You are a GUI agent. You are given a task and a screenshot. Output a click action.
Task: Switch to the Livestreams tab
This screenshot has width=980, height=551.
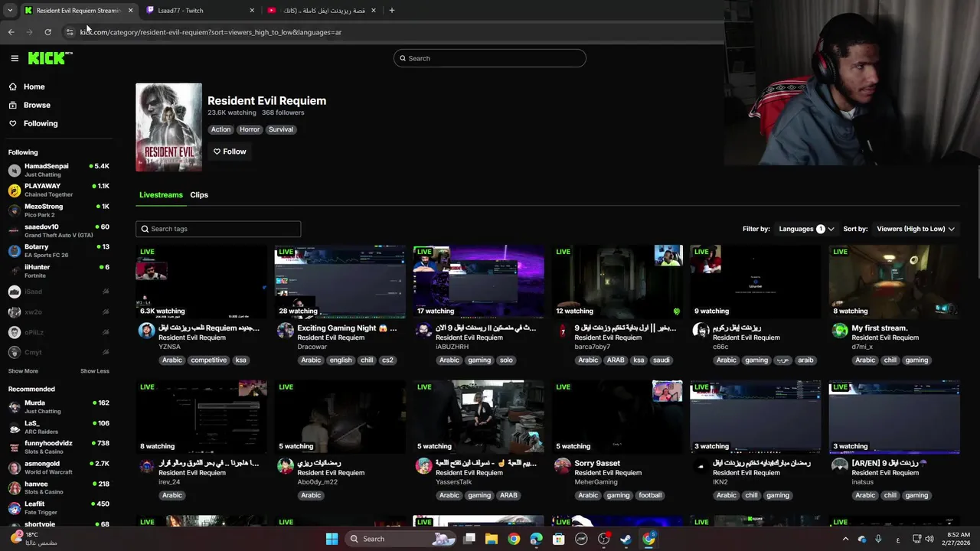(x=161, y=195)
